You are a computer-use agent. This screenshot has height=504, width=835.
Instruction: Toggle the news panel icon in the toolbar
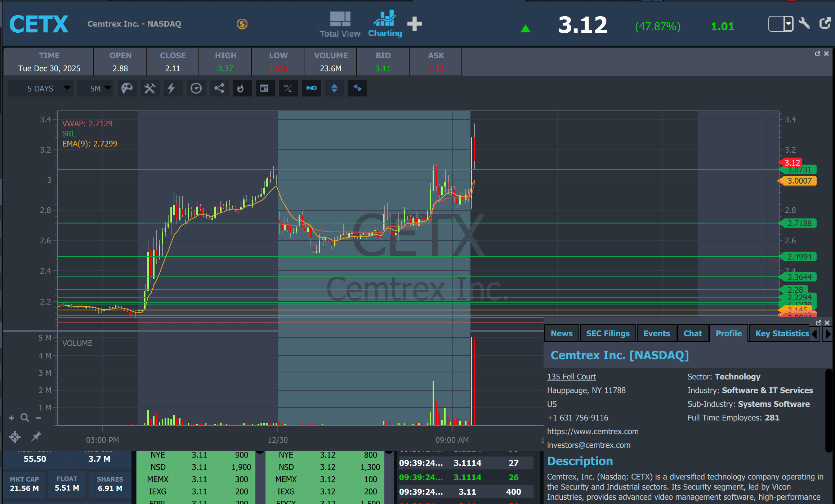(x=264, y=88)
